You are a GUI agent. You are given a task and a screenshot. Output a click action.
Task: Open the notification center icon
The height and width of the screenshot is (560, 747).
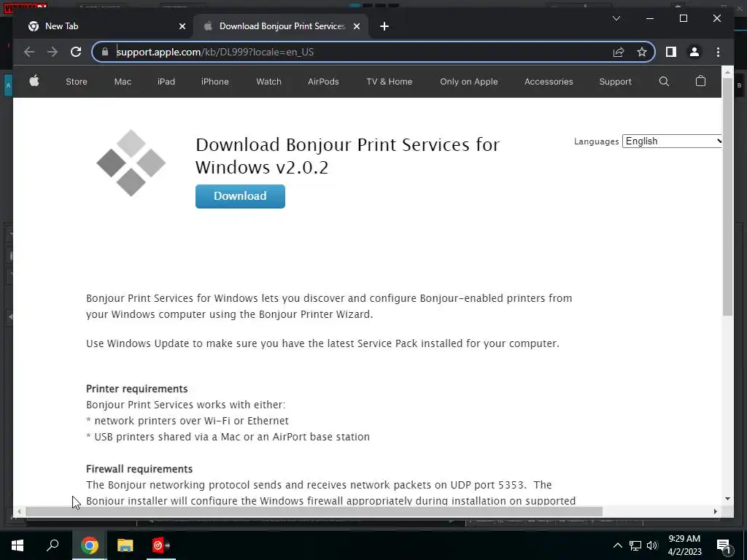724,546
